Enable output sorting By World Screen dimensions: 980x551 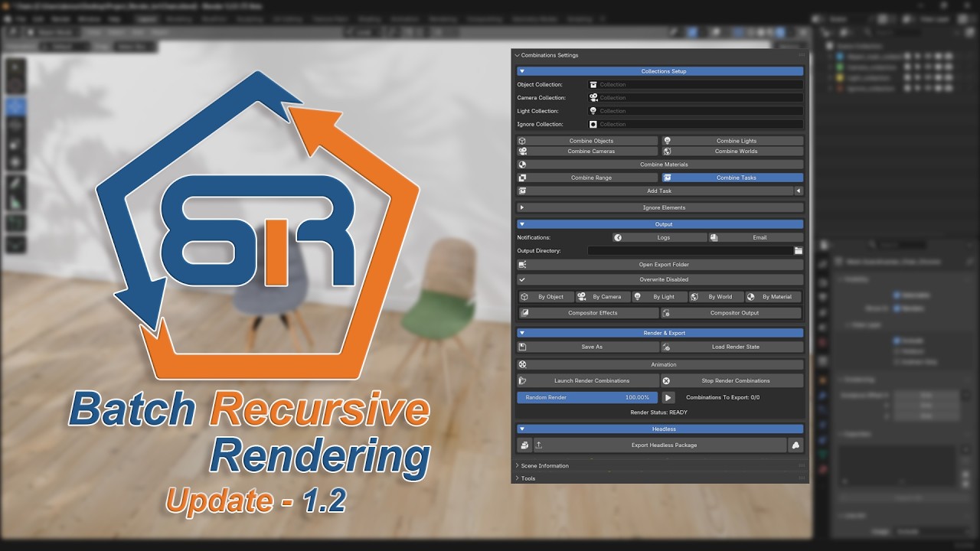[x=715, y=297]
